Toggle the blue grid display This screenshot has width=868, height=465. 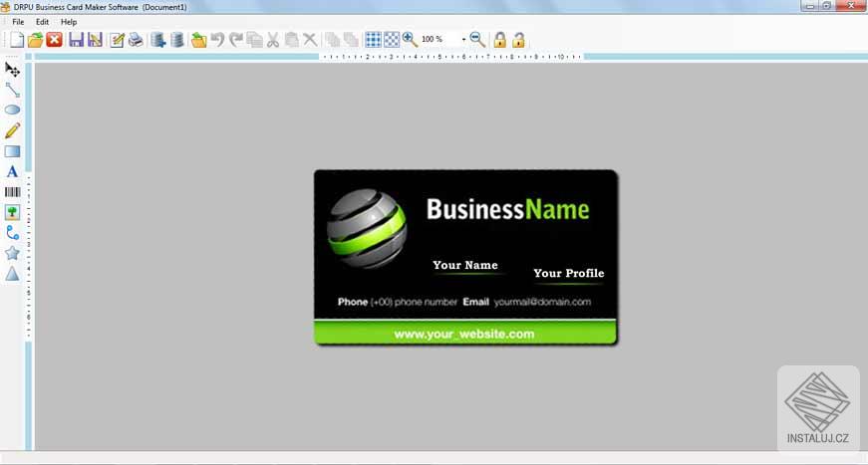pos(373,40)
